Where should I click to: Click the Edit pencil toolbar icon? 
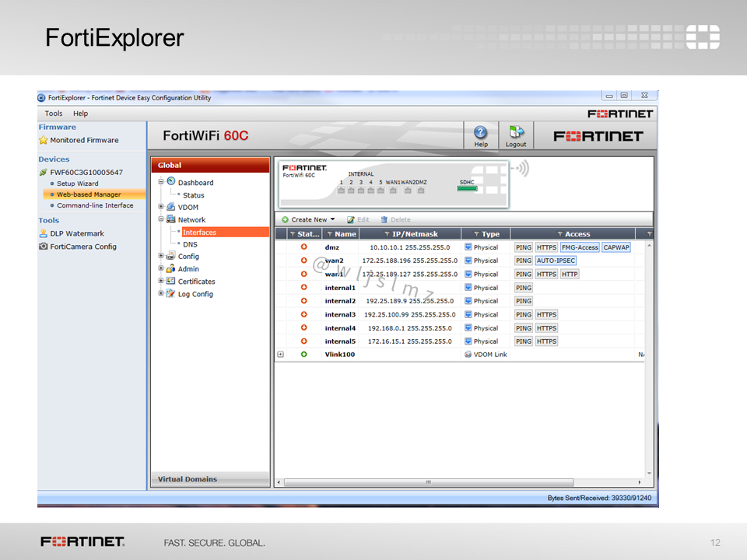pos(351,219)
